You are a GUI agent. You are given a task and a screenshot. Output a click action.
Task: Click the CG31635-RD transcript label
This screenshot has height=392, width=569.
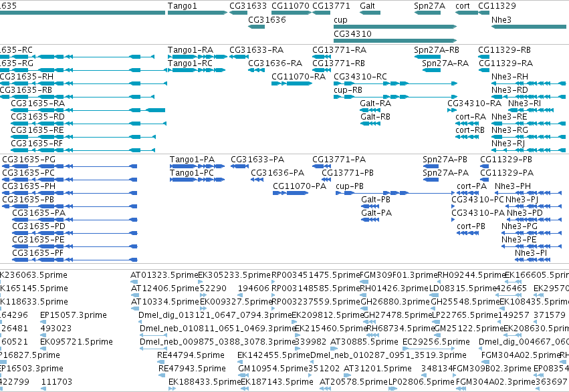coord(37,117)
